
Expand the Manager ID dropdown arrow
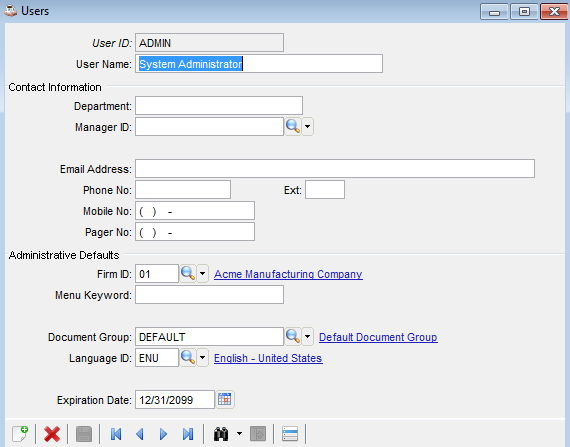pyautogui.click(x=308, y=126)
